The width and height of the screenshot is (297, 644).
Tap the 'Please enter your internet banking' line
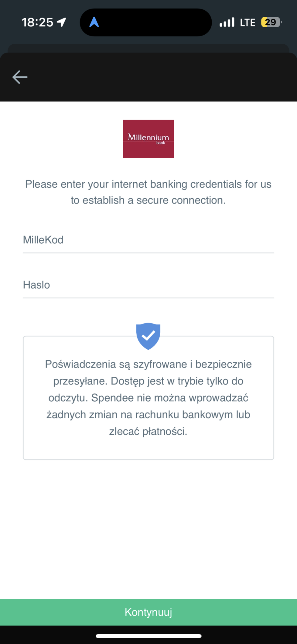(148, 184)
